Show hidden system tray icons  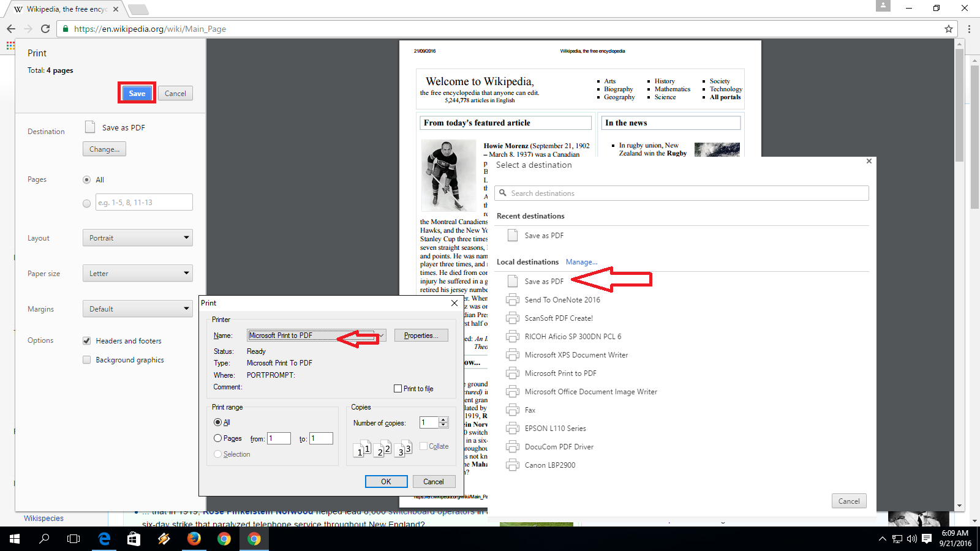[882, 539]
